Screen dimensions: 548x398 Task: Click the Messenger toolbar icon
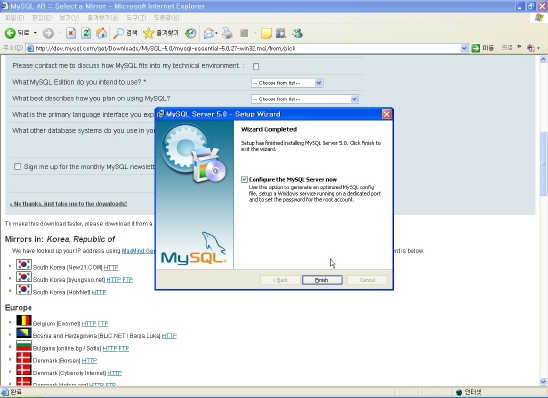[297, 33]
